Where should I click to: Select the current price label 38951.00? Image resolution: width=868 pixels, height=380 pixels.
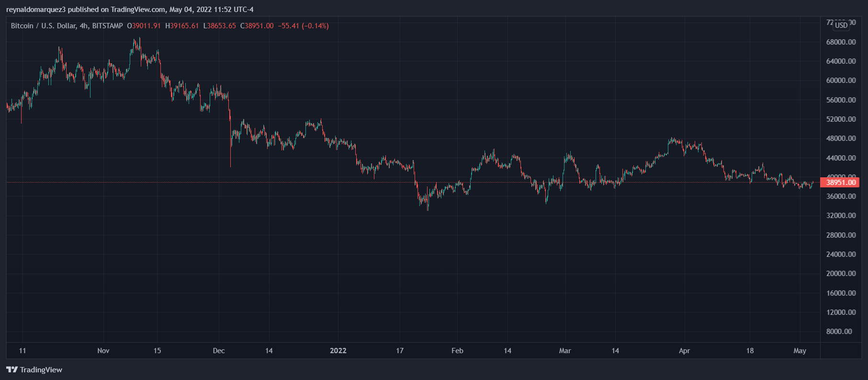[x=840, y=182]
